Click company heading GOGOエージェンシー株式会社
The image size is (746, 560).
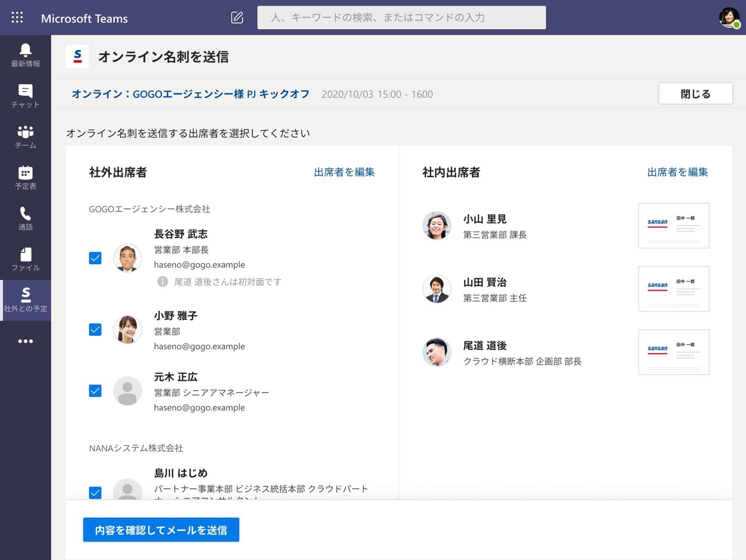(150, 209)
